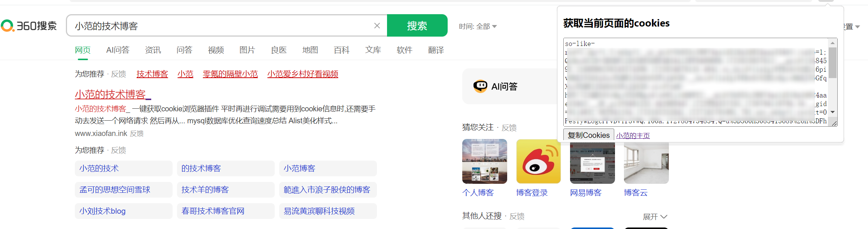Open the 软件 tab
Screen dimensions: 868x229
click(x=405, y=50)
